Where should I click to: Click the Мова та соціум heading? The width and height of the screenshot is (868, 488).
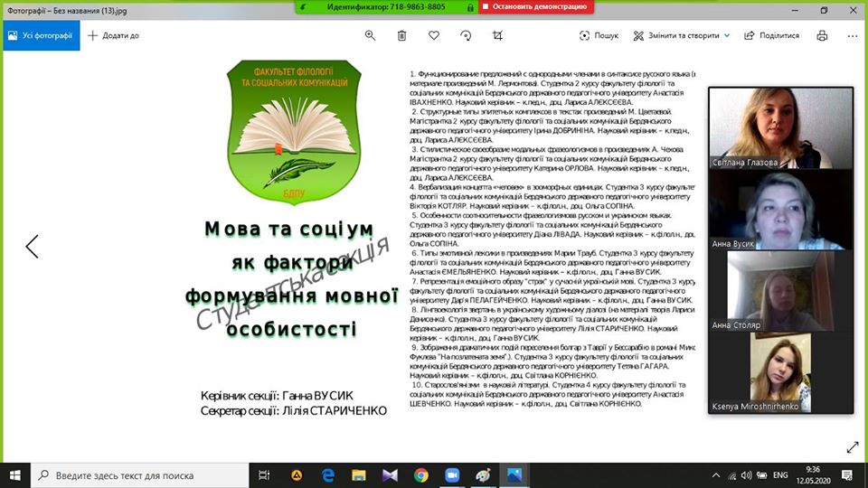pyautogui.click(x=289, y=229)
